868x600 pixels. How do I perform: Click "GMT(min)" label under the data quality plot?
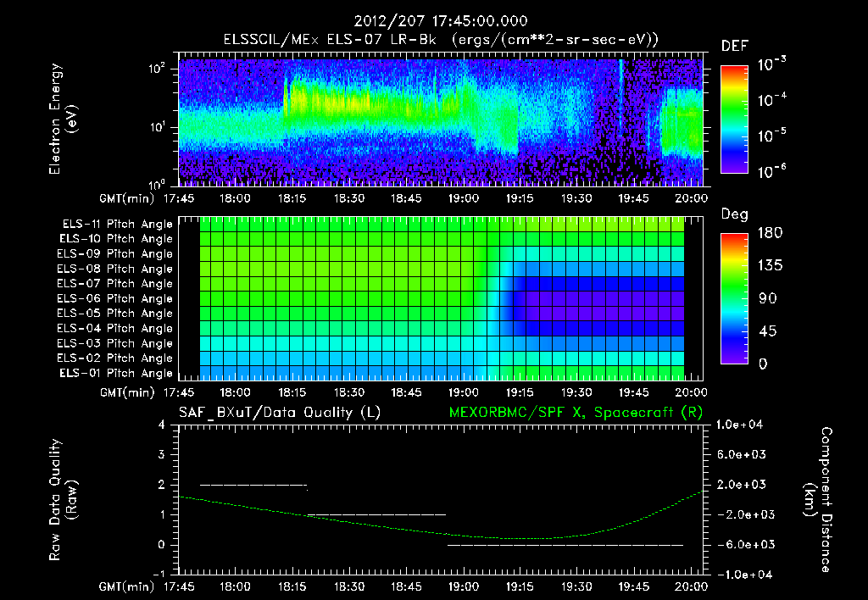pos(126,586)
